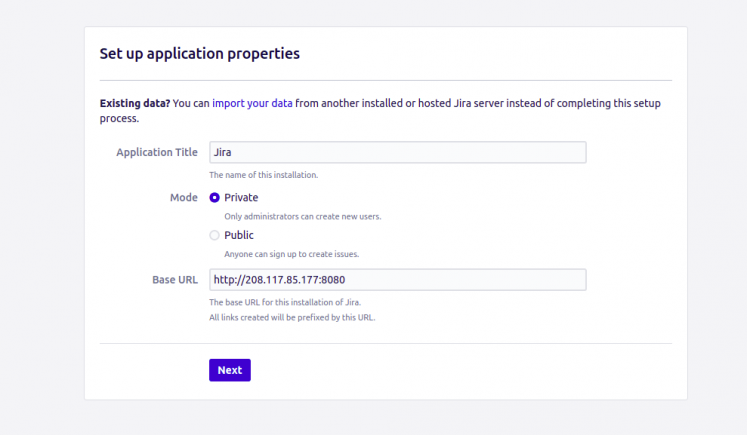Click the divider line below the page heading
This screenshot has width=747, height=435.
385,80
